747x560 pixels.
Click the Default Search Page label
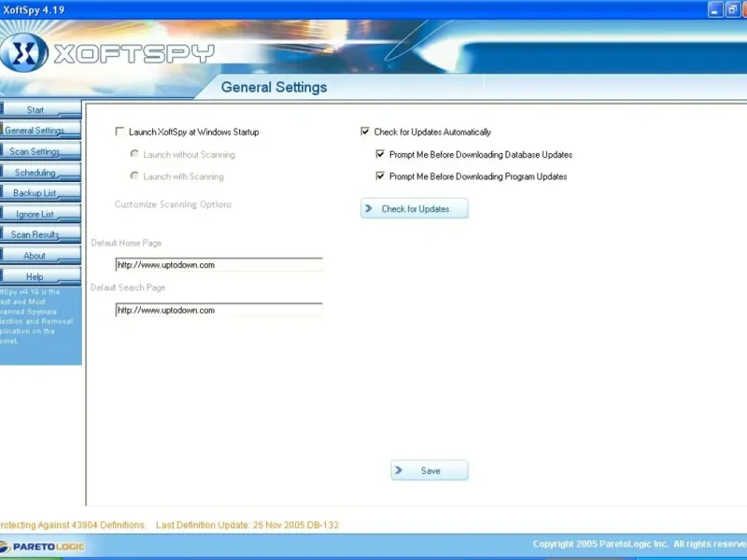128,287
